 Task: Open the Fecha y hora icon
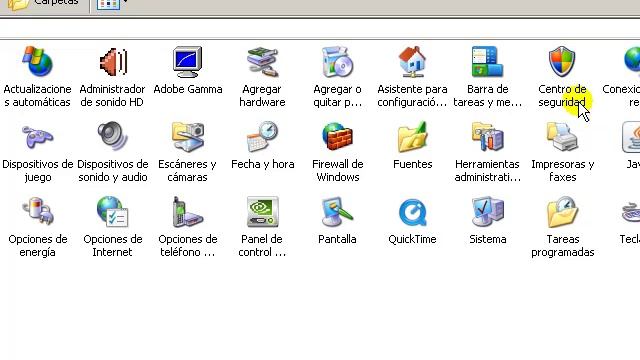[262, 137]
